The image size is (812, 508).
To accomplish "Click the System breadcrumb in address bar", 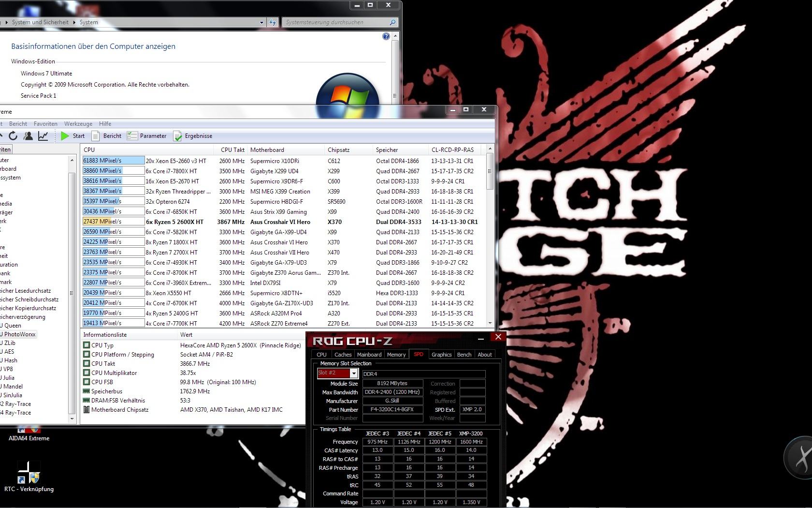I will coord(88,22).
